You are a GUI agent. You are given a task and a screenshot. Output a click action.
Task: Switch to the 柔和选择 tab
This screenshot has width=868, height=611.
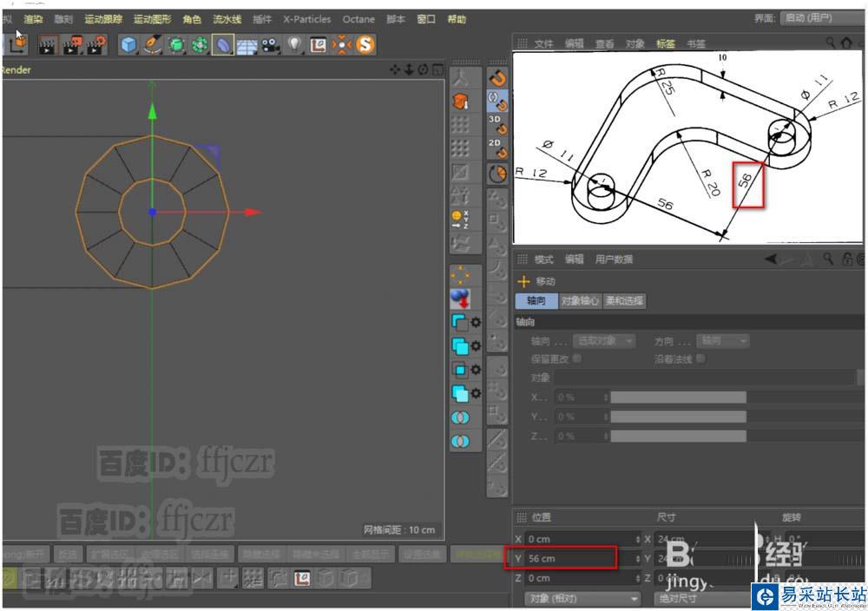click(624, 300)
